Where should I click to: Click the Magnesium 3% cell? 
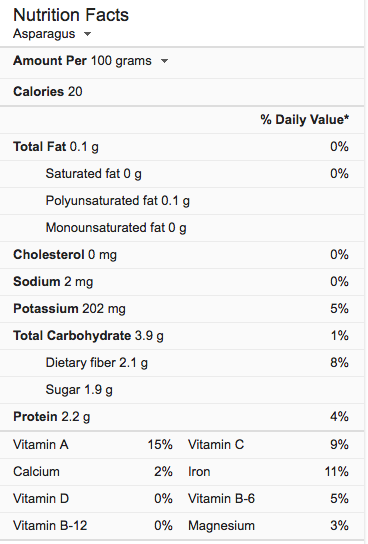[x=268, y=526]
